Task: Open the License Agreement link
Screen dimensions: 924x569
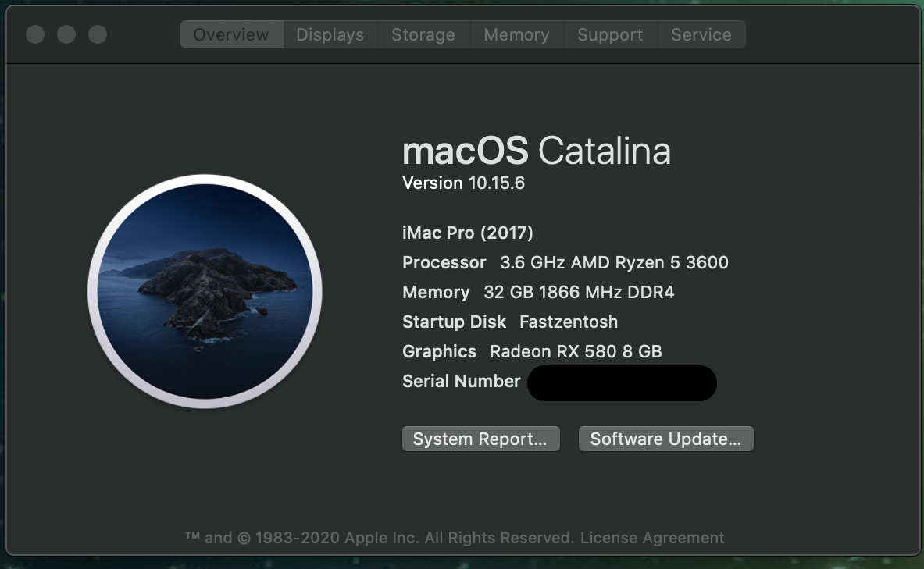Action: coord(652,538)
